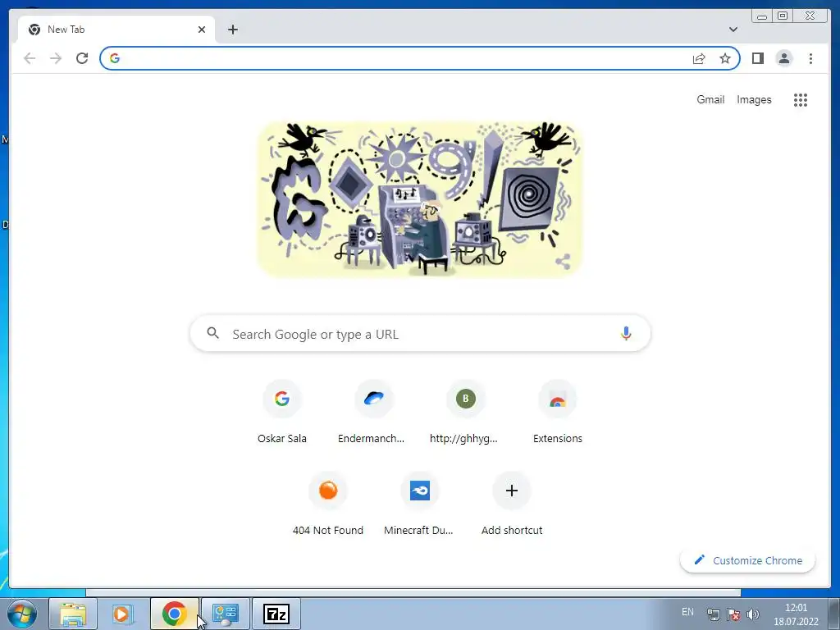The image size is (840, 630).
Task: Open the Images link
Action: pos(754,99)
